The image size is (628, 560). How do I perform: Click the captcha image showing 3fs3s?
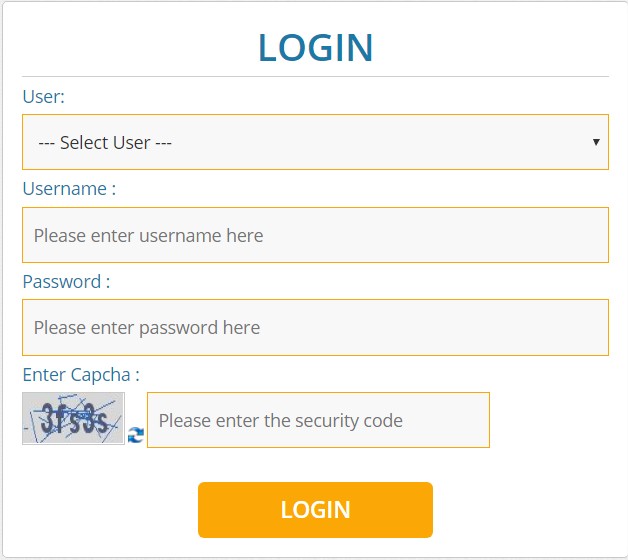coord(73,418)
